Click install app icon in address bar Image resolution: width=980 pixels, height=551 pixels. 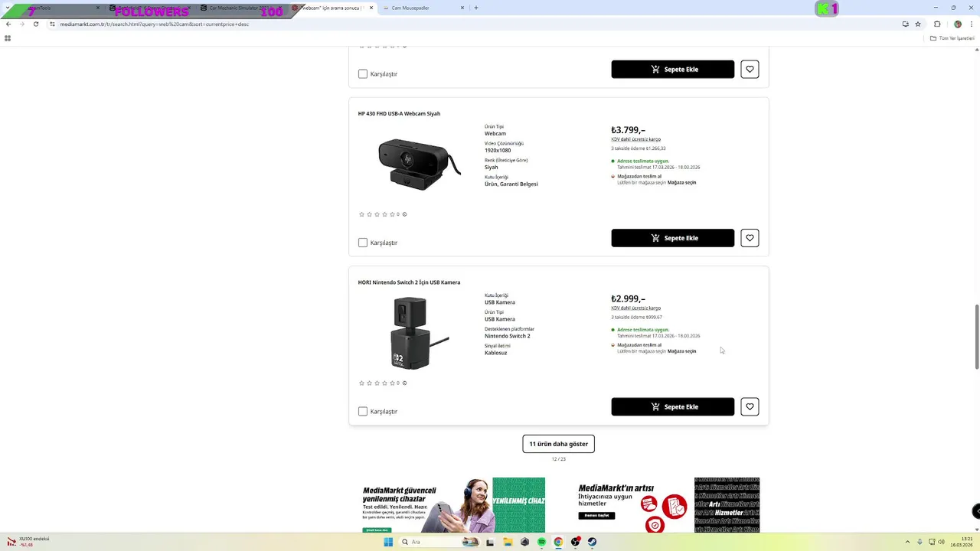[x=905, y=24]
